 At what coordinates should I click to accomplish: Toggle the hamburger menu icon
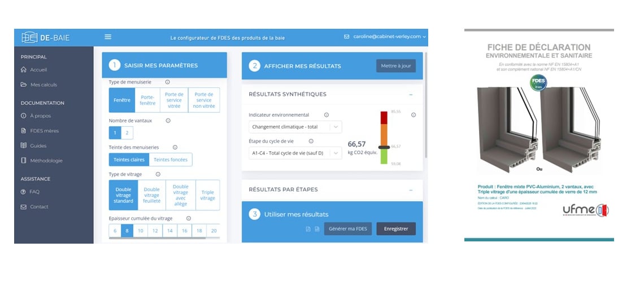click(x=108, y=37)
